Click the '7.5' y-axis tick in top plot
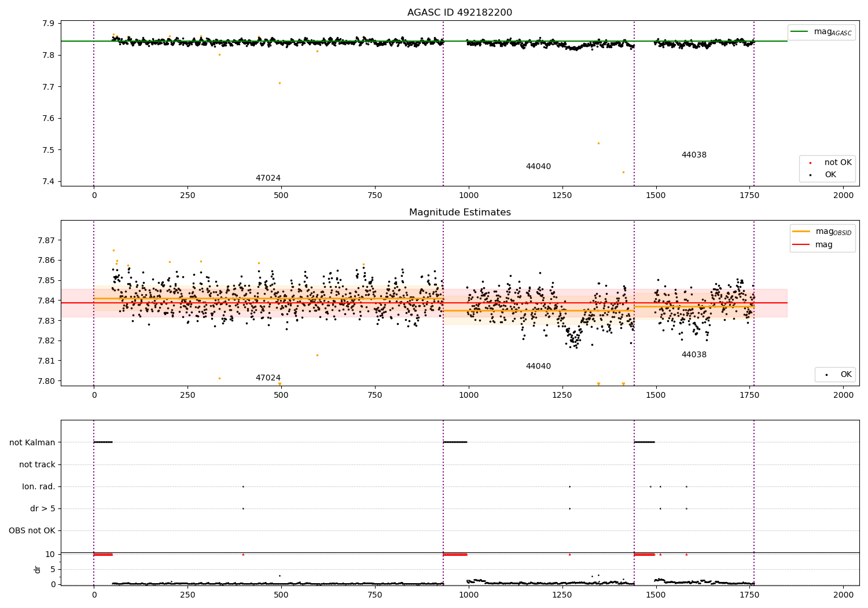Viewport: 868px width, 608px height. point(49,150)
